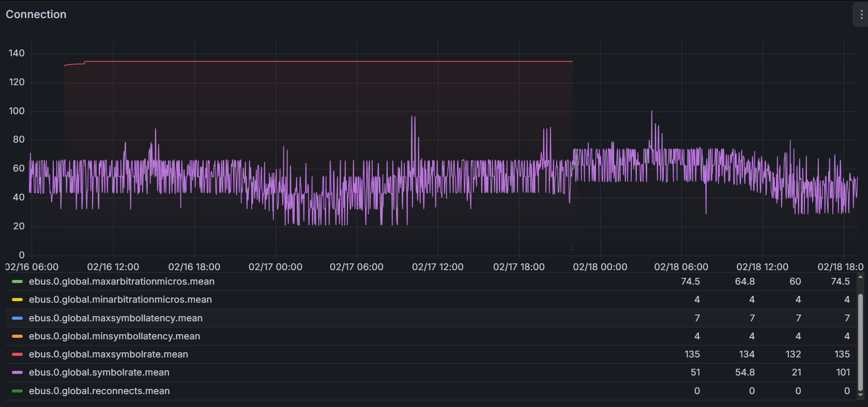
Task: Click green color swatch for maxarbitrationmicros
Action: (x=17, y=281)
